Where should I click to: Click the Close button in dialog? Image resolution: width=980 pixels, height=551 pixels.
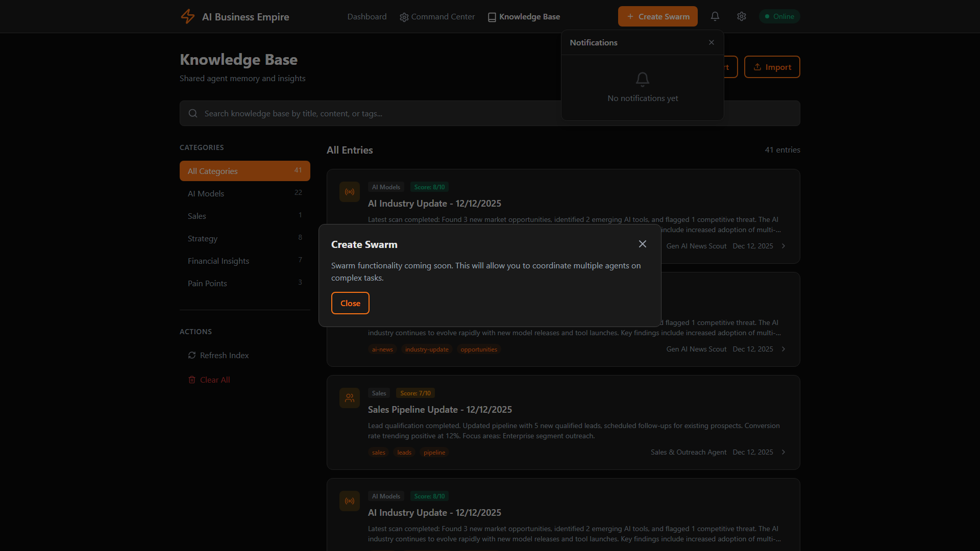point(350,303)
